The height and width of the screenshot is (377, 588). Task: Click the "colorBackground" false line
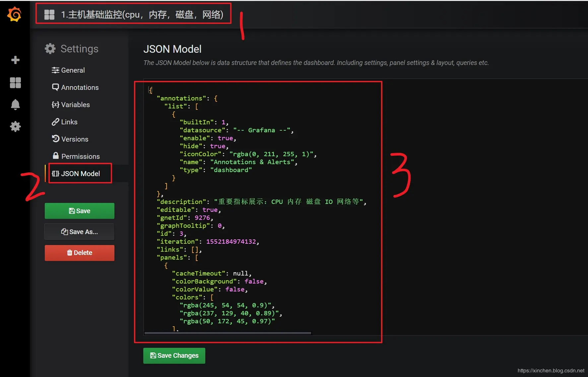pyautogui.click(x=219, y=281)
